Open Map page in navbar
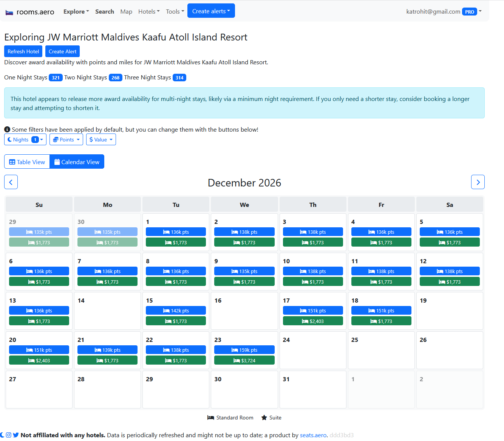Image resolution: width=504 pixels, height=441 pixels. pos(126,12)
